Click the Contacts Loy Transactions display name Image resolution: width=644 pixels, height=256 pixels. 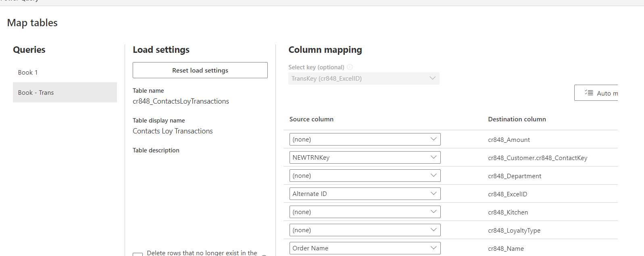pos(173,131)
